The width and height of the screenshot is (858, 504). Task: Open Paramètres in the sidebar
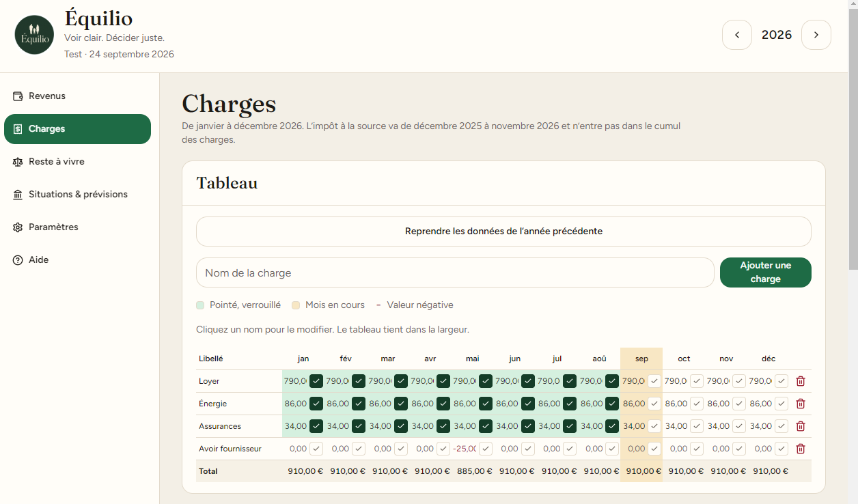(77, 227)
